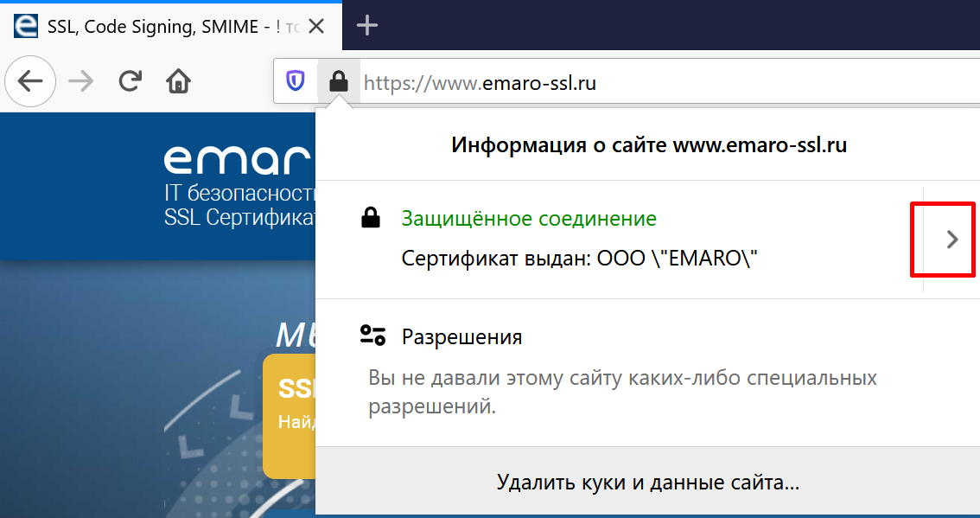980x518 pixels.
Task: Click the Защищённое соединение text
Action: [529, 218]
